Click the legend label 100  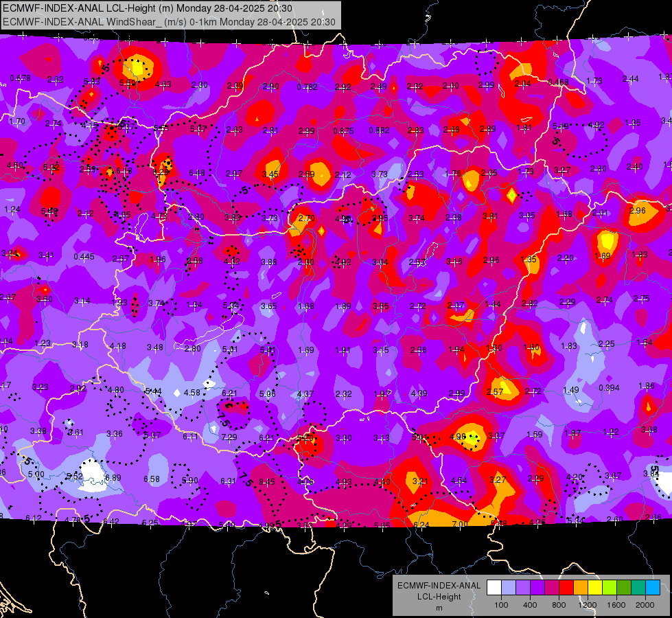click(x=501, y=605)
